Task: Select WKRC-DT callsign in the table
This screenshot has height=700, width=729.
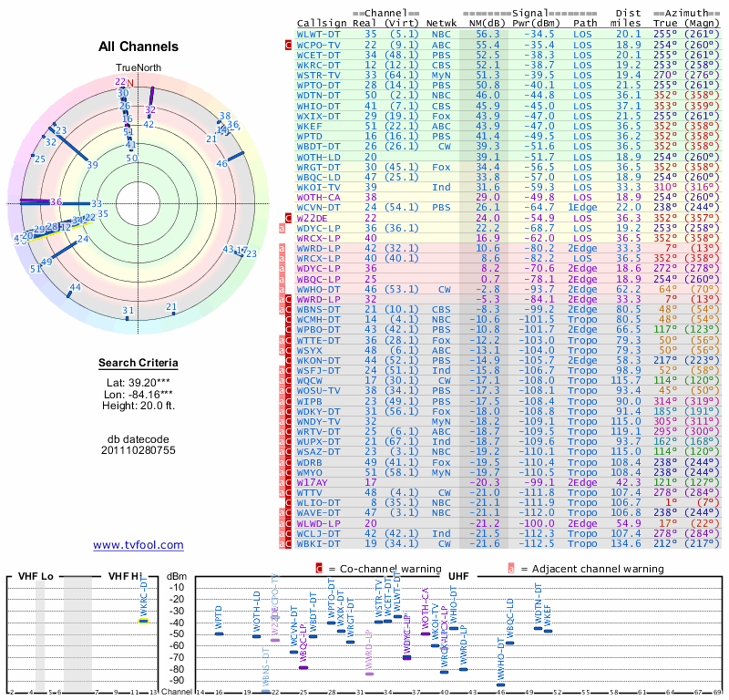Action: tap(318, 65)
